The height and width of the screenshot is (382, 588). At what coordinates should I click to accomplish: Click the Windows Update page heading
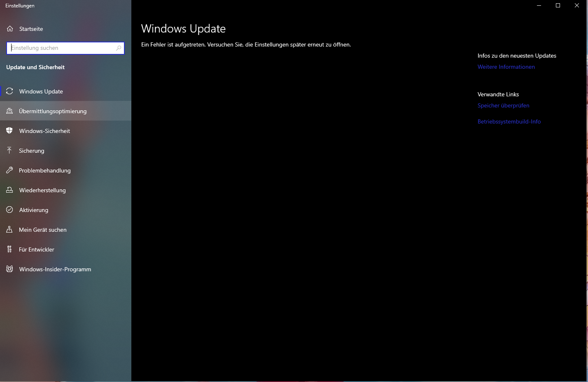183,29
